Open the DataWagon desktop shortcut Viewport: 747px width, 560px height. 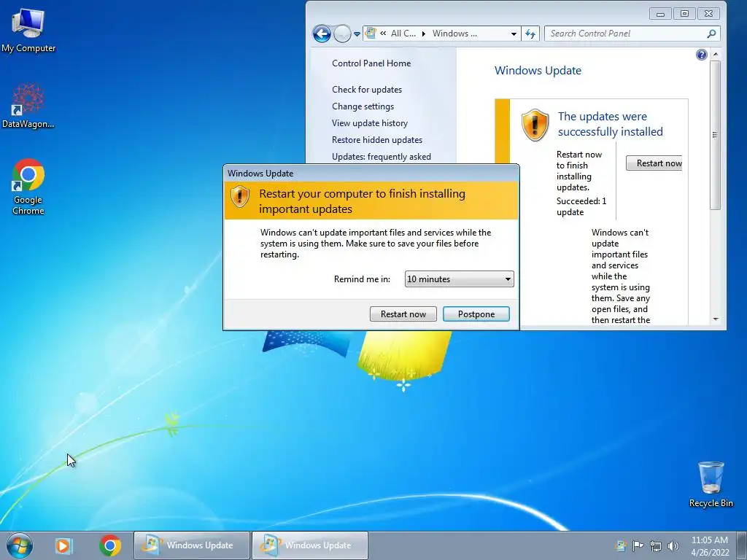[x=28, y=106]
